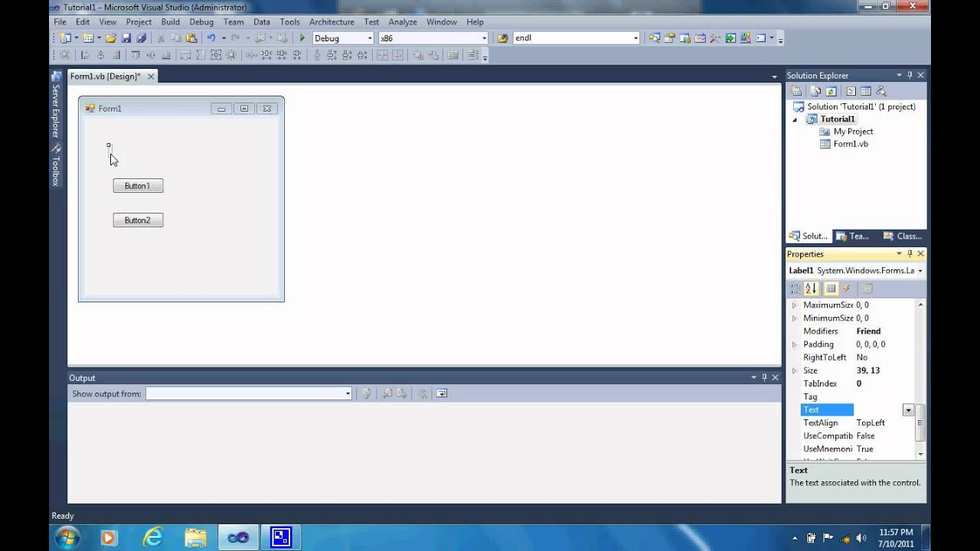Show Events with the lightning bolt icon
Image resolution: width=980 pixels, height=551 pixels.
tap(847, 289)
